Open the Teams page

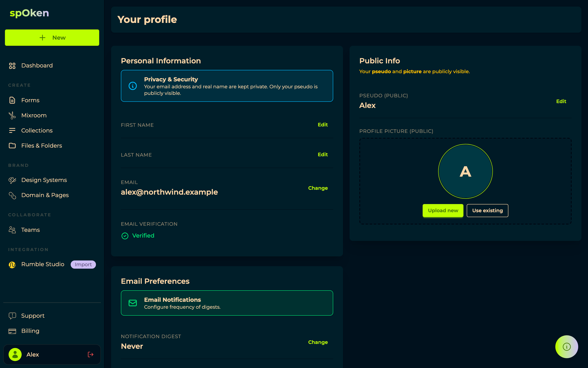tap(52, 230)
